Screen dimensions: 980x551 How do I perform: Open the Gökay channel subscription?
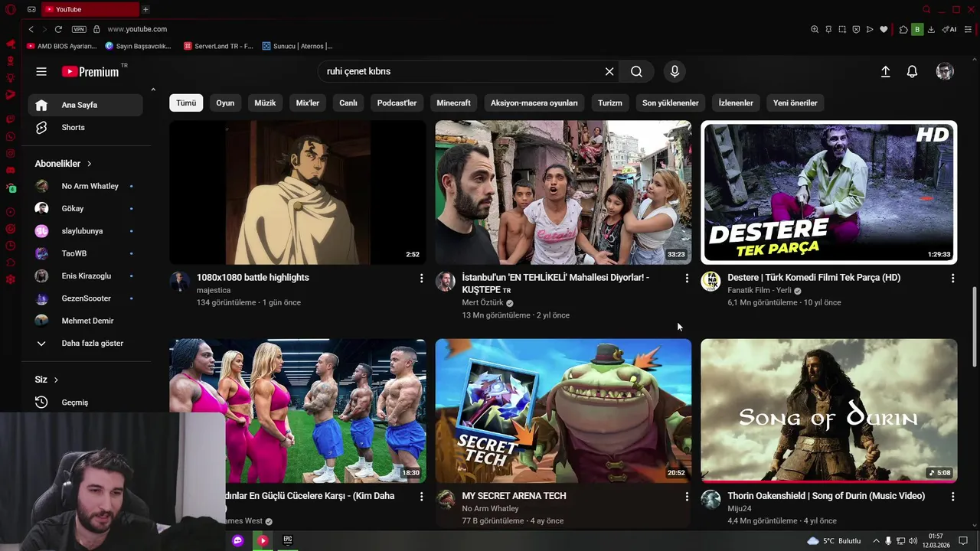[85, 208]
